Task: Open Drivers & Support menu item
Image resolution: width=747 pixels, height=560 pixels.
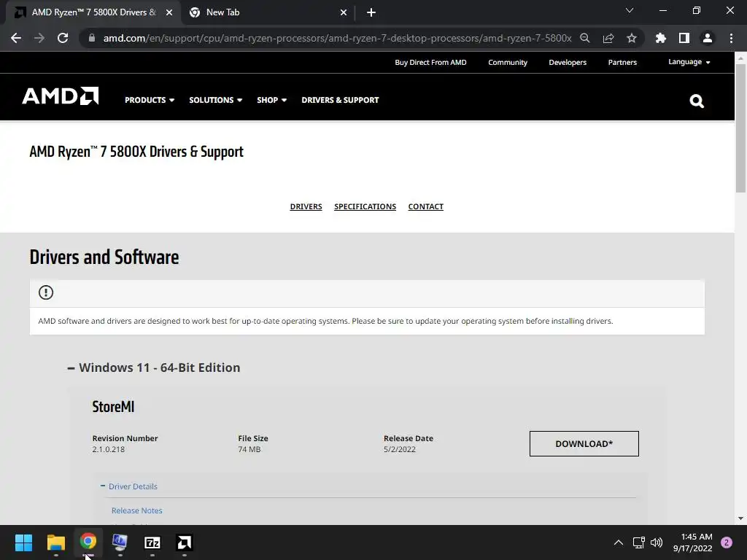Action: point(340,100)
